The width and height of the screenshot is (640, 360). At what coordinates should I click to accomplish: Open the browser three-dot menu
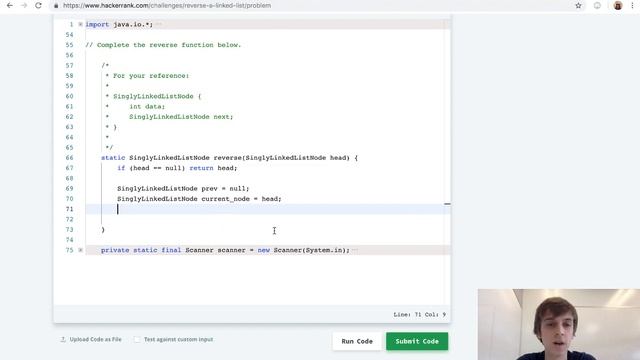632,6
